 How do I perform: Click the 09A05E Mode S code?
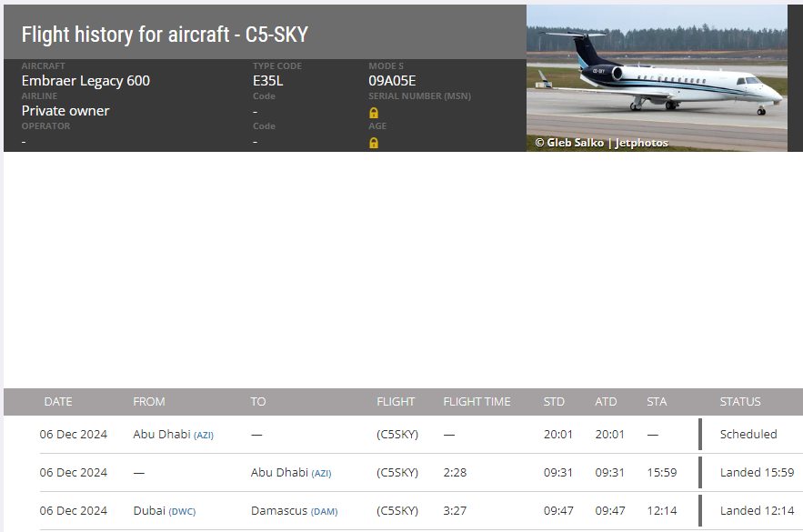tap(392, 81)
